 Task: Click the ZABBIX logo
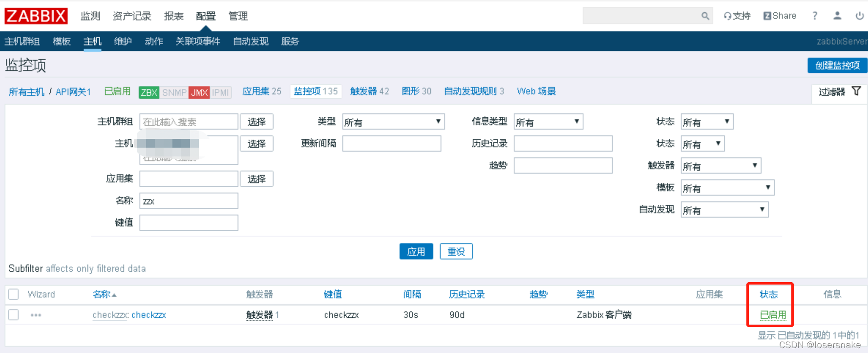coord(36,16)
